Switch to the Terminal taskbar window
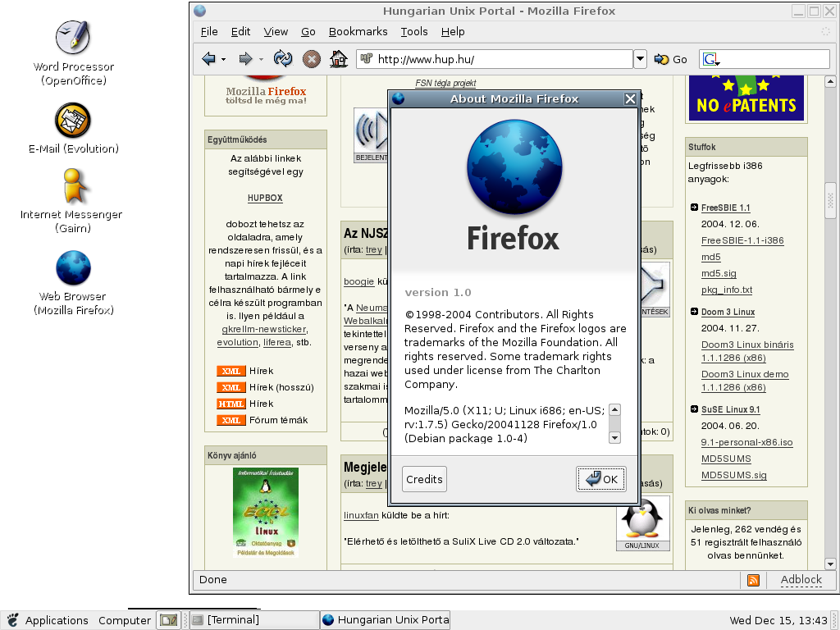The image size is (840, 630). (254, 620)
